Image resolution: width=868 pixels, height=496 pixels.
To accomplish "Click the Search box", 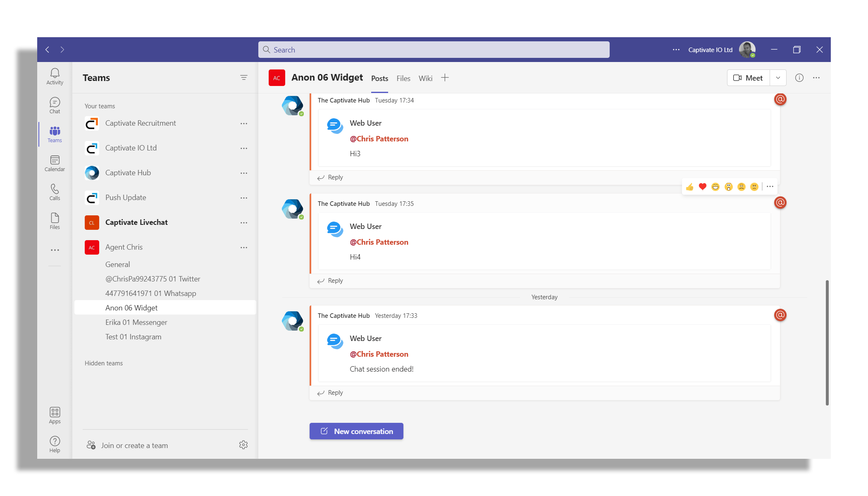I will (434, 50).
